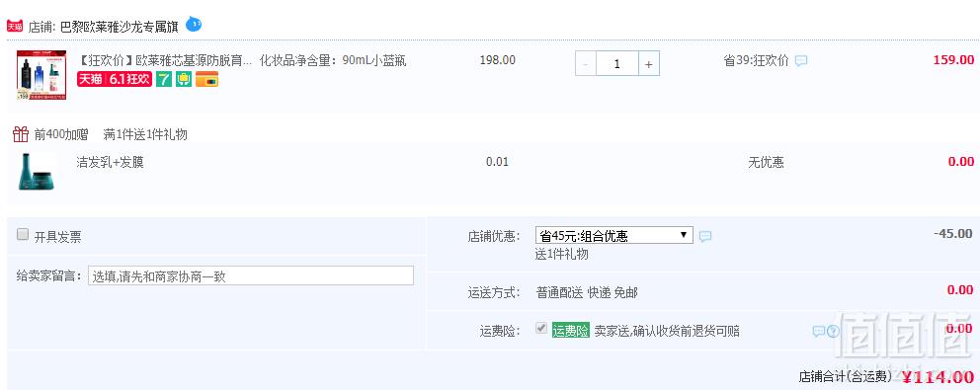This screenshot has width=980, height=390.
Task: Click the red gift box icon beside 前400加赠
Action: pyautogui.click(x=21, y=133)
